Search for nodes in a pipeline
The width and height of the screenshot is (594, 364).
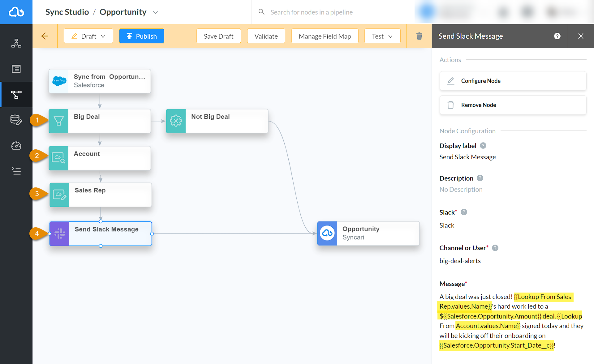coord(312,12)
